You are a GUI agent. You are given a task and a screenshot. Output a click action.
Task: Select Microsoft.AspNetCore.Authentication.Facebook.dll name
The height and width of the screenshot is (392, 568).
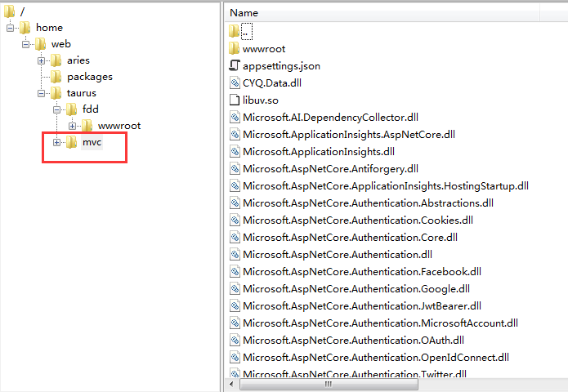tap(362, 272)
